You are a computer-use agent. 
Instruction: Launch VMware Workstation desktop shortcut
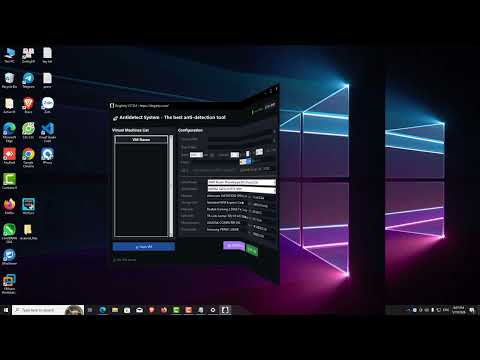[9, 284]
